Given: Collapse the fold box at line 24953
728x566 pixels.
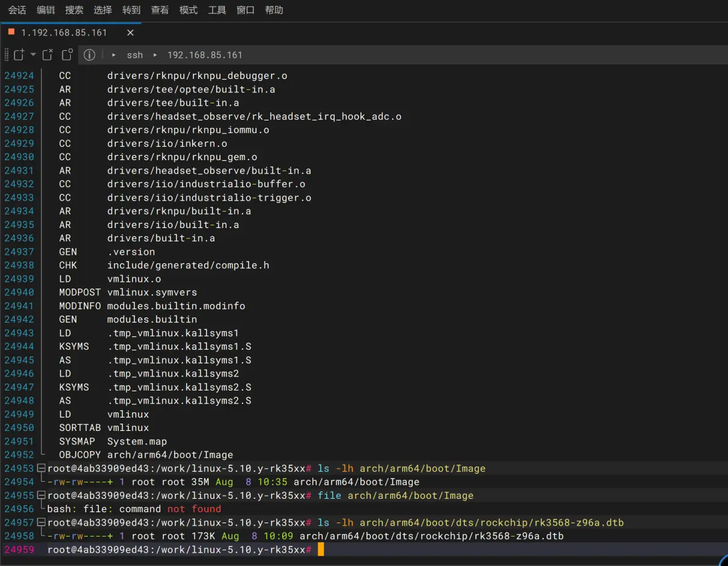Looking at the screenshot, I should point(41,468).
